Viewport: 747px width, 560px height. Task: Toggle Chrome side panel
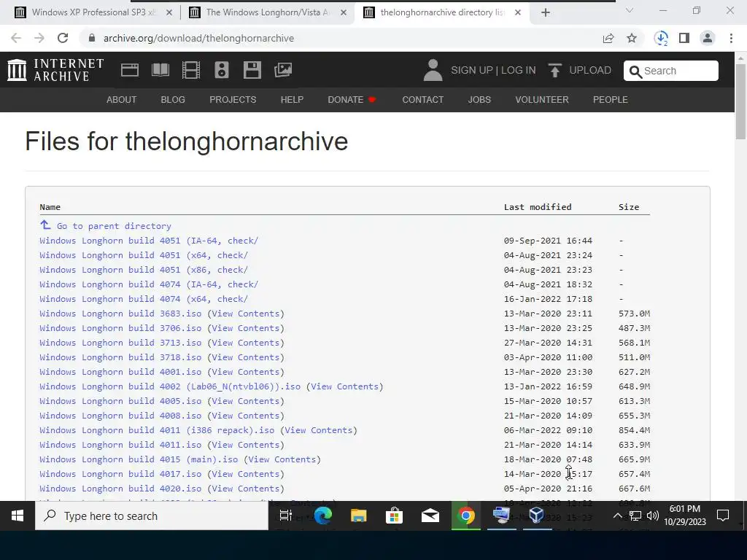pos(684,38)
